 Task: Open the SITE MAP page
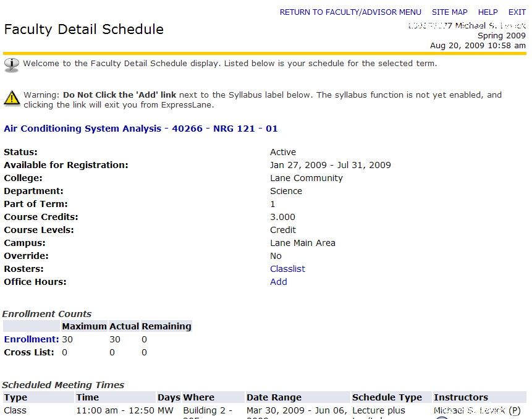coord(449,12)
